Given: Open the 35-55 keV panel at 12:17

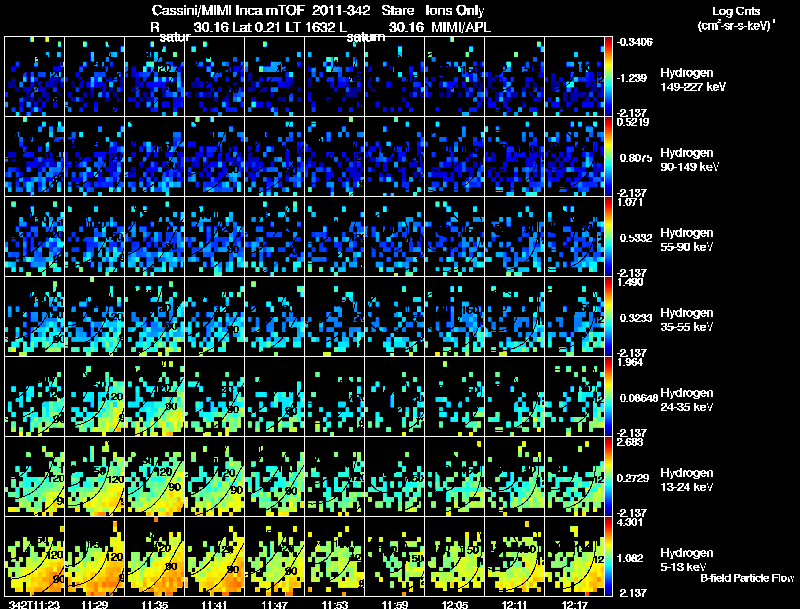Looking at the screenshot, I should [574, 316].
